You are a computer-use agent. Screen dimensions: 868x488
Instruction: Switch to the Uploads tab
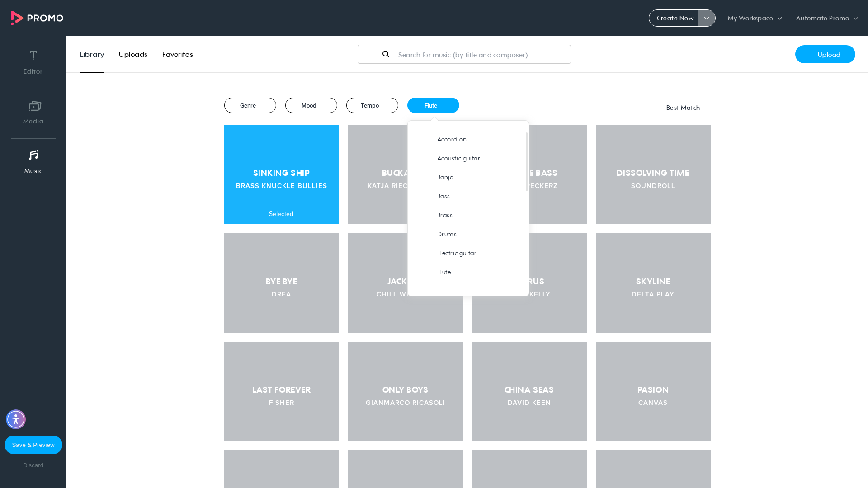[133, 54]
